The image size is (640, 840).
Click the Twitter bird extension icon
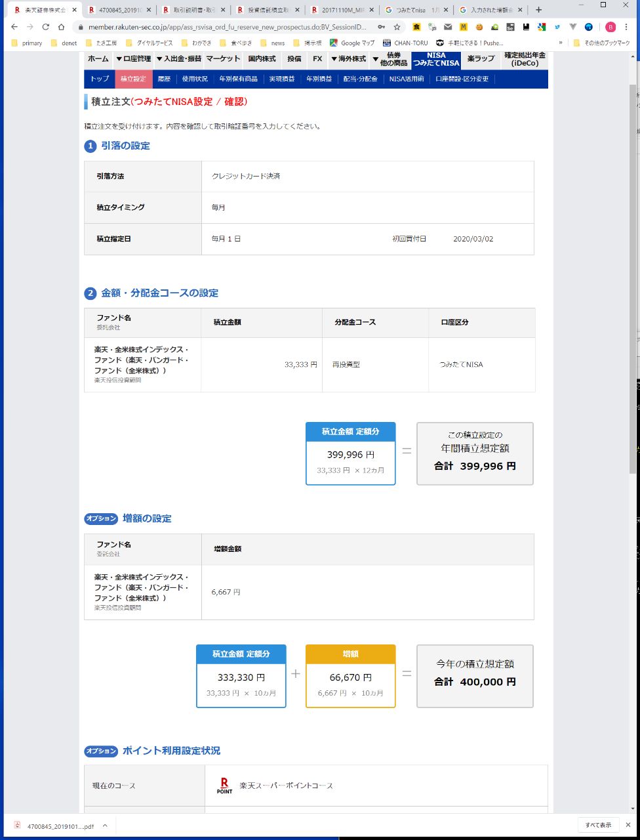point(557,27)
